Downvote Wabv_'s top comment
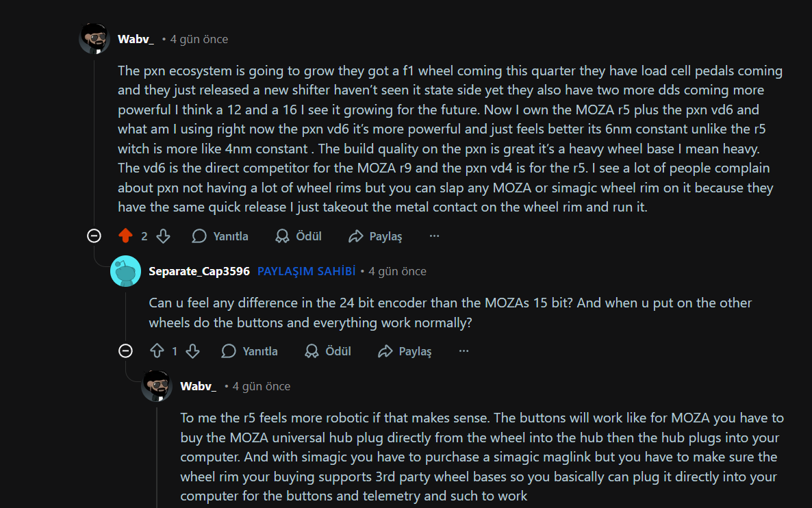This screenshot has width=812, height=508. [x=163, y=236]
